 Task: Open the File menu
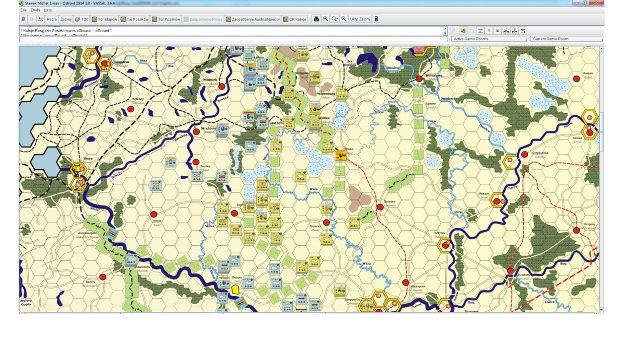(x=23, y=10)
